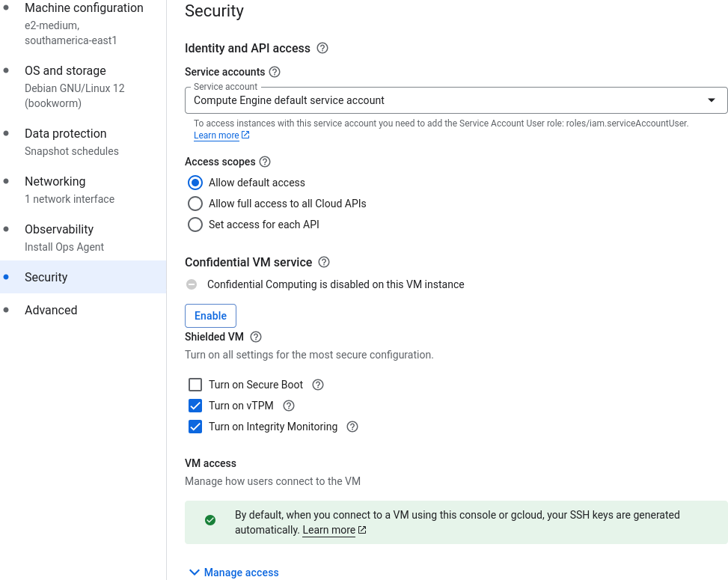The height and width of the screenshot is (580, 728).
Task: Select the Set access for each API option
Action: pyautogui.click(x=195, y=224)
